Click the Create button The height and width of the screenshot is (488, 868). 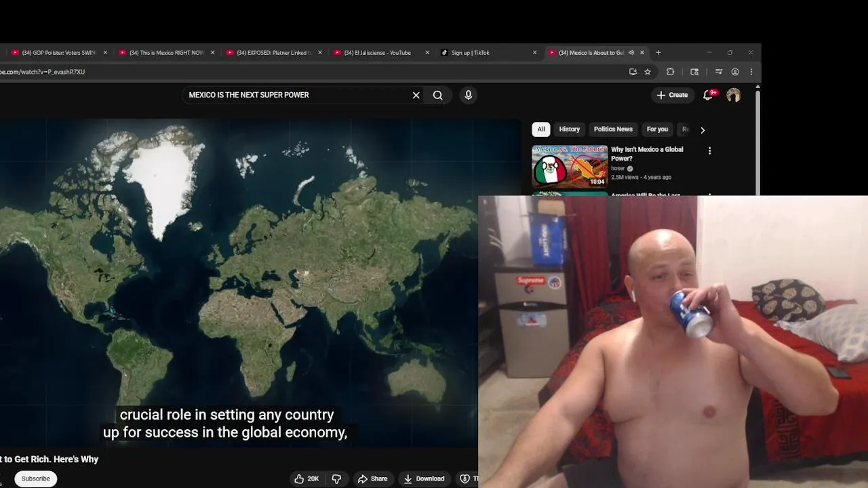672,95
